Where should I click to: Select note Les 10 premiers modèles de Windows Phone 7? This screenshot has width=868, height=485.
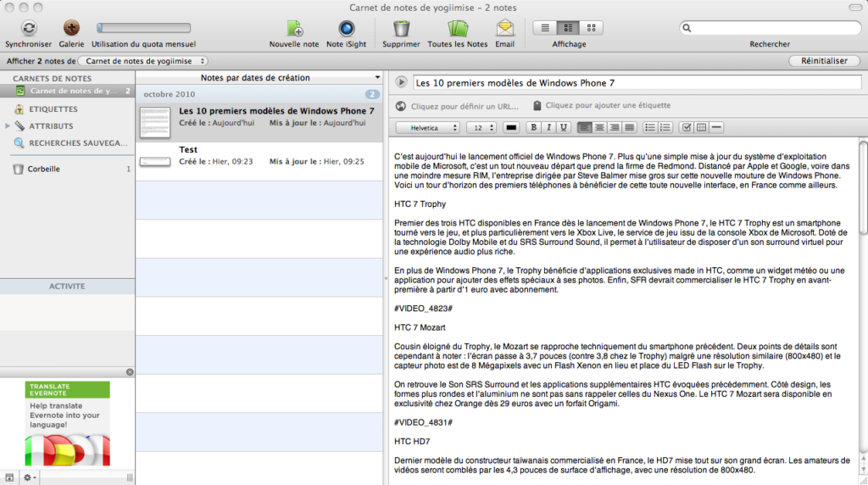coord(259,122)
